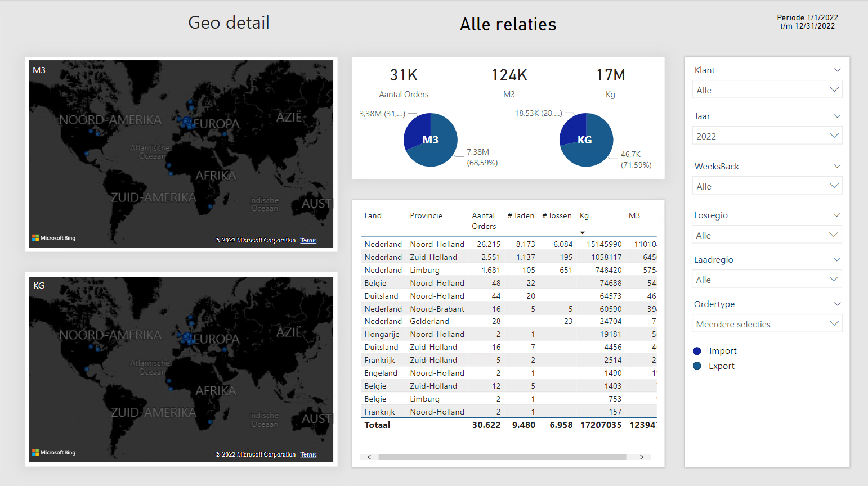
Task: Sort table by # laden column header
Action: tap(521, 215)
